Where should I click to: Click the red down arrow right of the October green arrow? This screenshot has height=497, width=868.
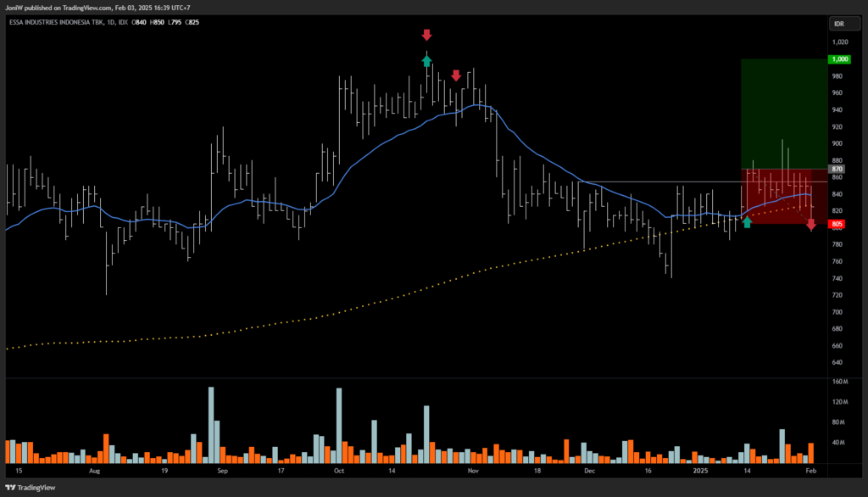[x=456, y=75]
